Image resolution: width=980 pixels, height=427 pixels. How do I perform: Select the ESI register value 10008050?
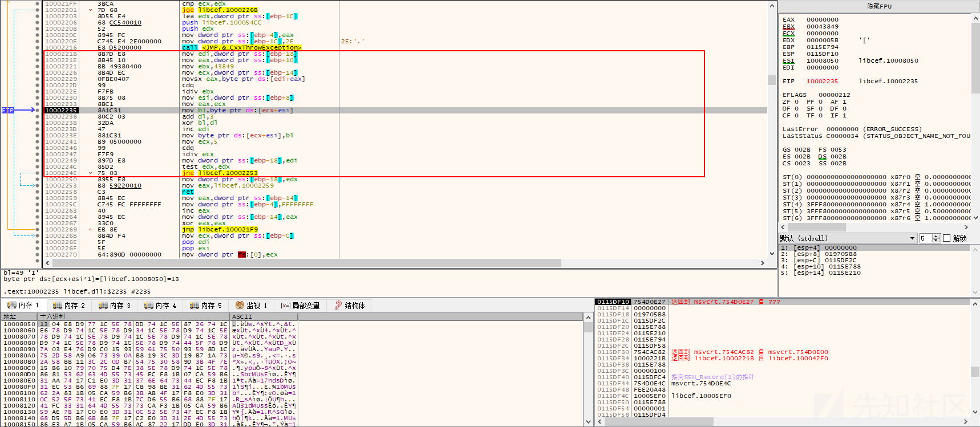[x=823, y=60]
